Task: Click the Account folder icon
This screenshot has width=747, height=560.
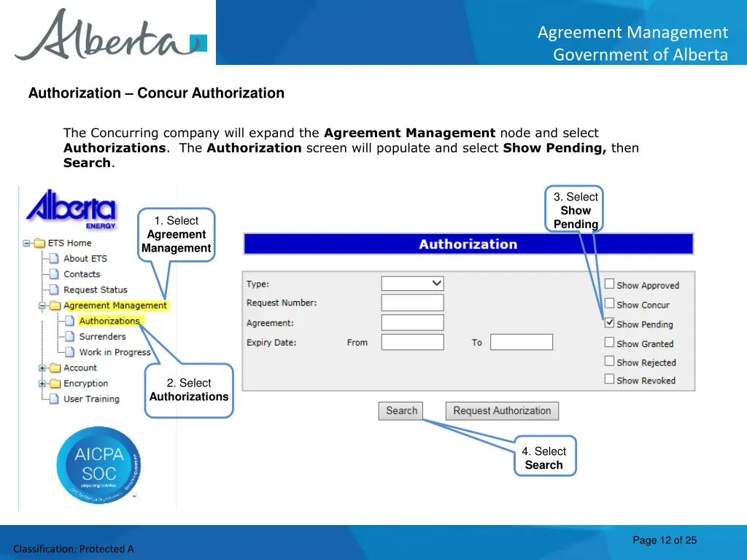Action: (55, 368)
